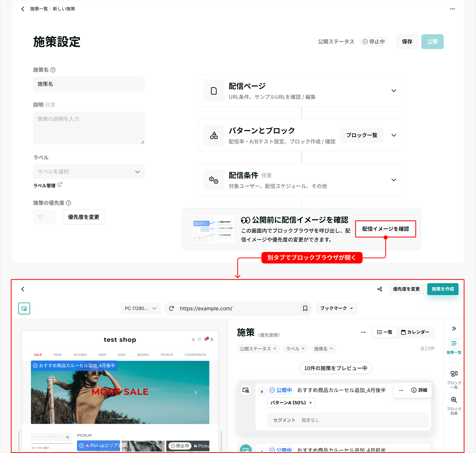This screenshot has width=476, height=453.
Task: Toggle the preview overlay button at top left
Action: pos(24,308)
